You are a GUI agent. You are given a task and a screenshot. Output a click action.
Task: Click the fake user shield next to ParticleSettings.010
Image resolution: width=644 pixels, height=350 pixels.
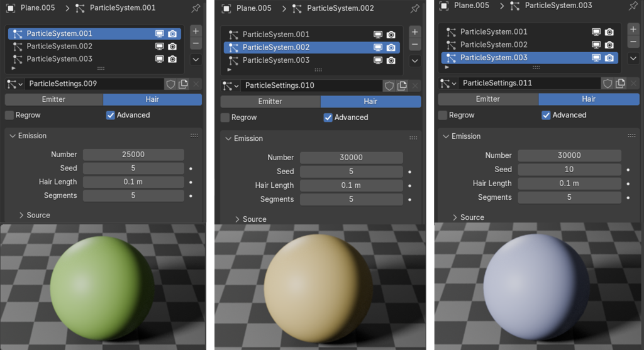389,85
